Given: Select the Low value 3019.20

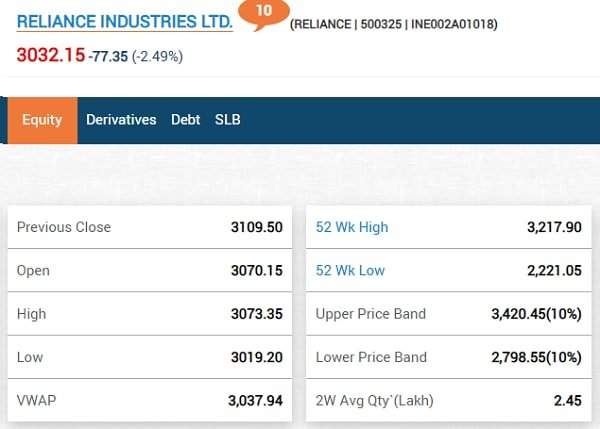Looking at the screenshot, I should [257, 357].
